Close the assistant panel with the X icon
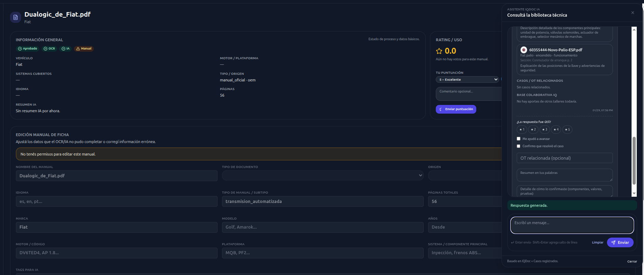The width and height of the screenshot is (644, 275). click(633, 13)
